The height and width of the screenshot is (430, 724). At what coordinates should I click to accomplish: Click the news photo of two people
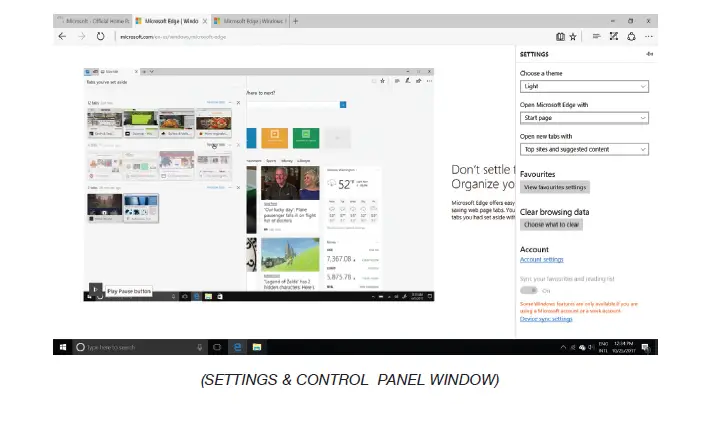point(290,183)
